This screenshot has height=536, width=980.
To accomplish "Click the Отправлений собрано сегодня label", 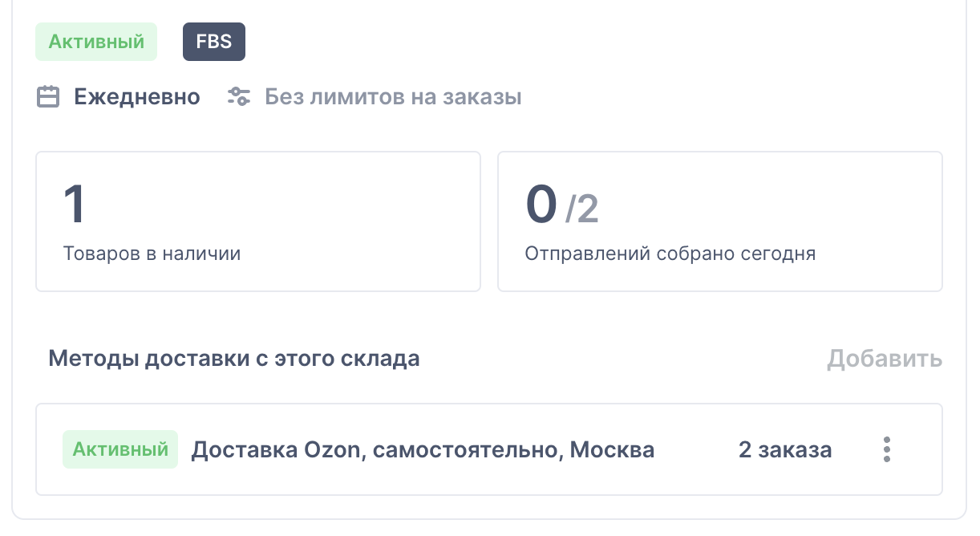I will pyautogui.click(x=670, y=254).
